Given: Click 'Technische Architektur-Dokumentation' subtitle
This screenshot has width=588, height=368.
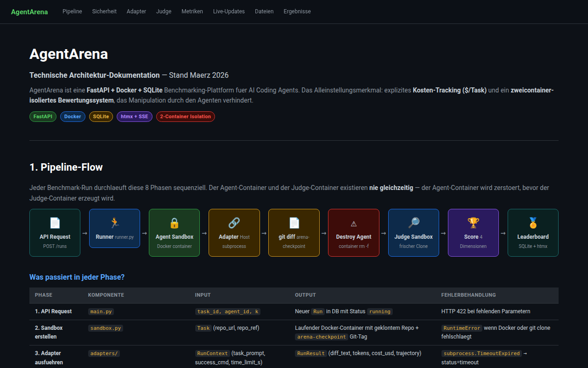Looking at the screenshot, I should tap(95, 75).
